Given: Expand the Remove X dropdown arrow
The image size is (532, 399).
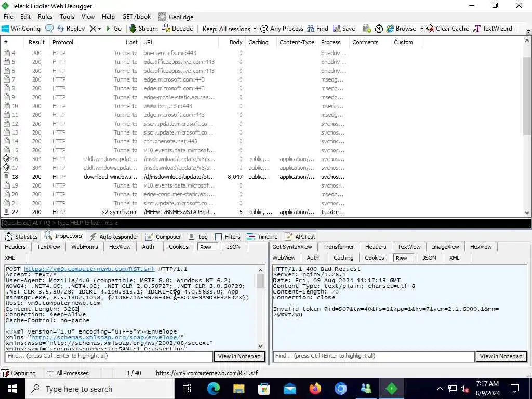Looking at the screenshot, I should (x=99, y=29).
